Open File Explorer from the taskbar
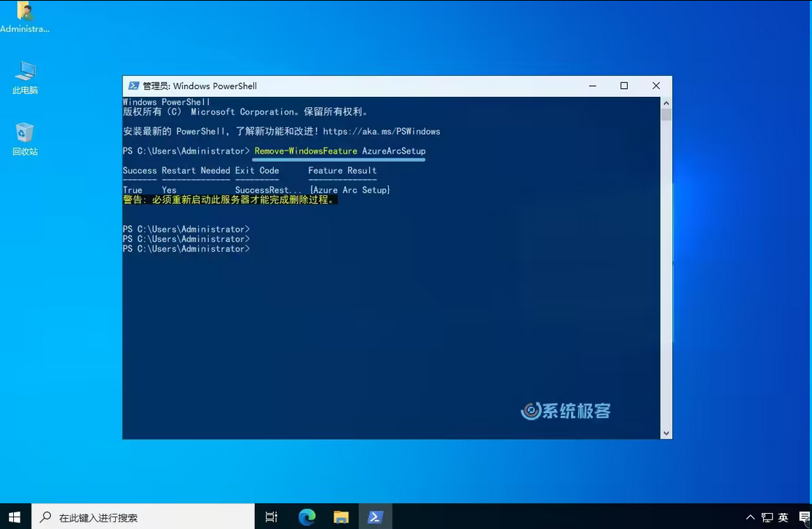This screenshot has height=529, width=812. coord(341,517)
